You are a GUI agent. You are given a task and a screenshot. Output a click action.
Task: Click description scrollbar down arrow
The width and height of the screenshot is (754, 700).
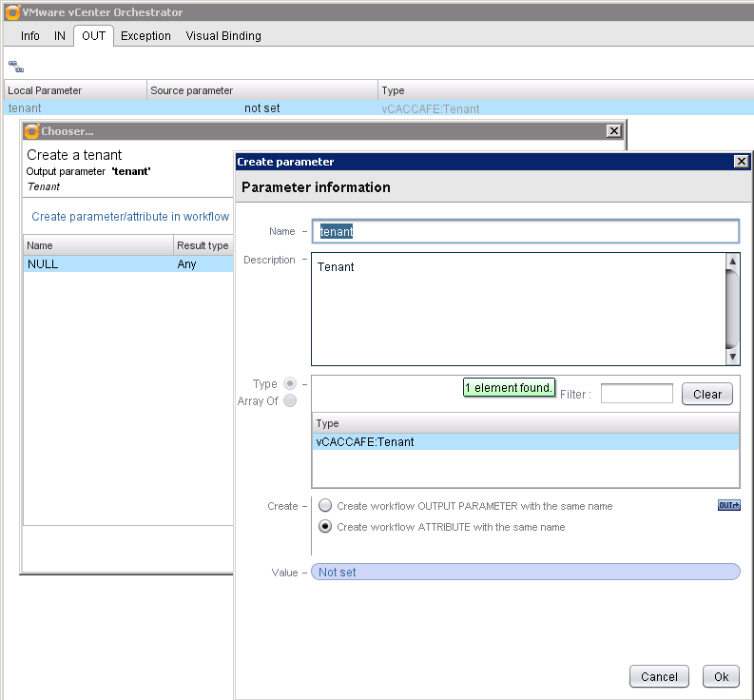coord(732,357)
